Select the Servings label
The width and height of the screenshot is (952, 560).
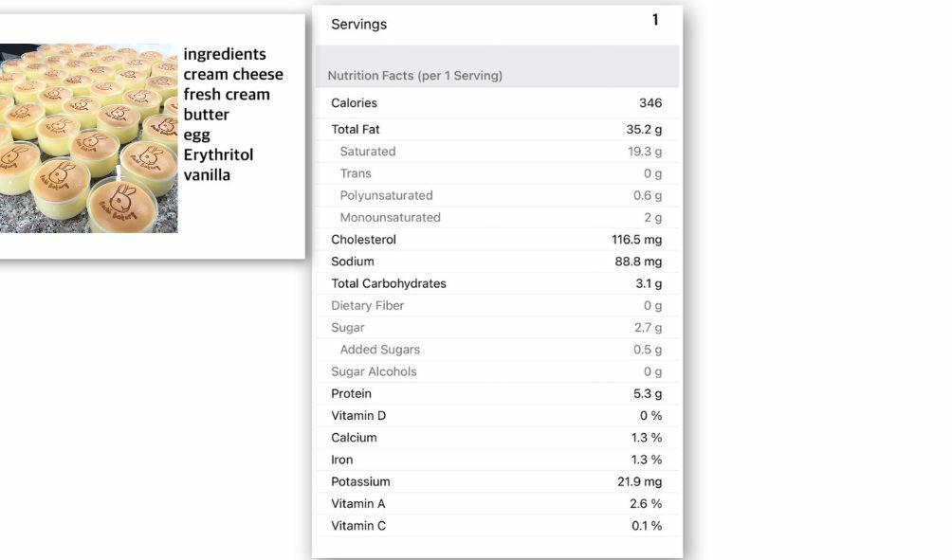358,25
